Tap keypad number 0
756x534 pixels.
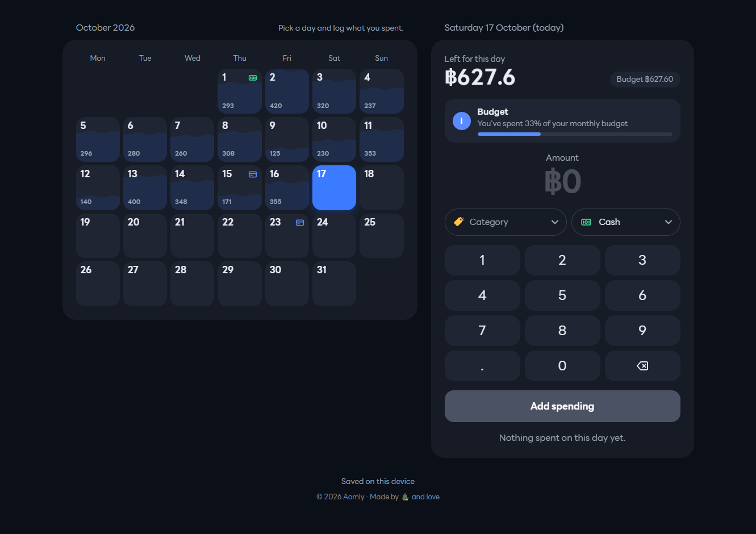coord(562,366)
